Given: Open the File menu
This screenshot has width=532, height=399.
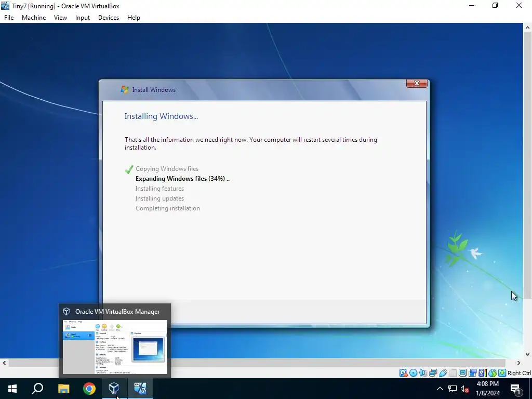Looking at the screenshot, I should point(9,18).
